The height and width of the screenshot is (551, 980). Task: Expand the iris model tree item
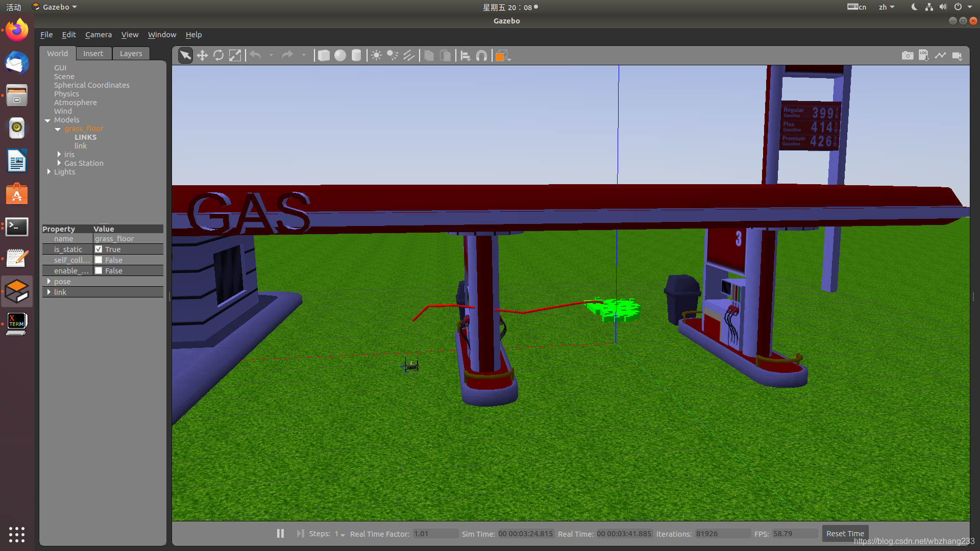60,154
